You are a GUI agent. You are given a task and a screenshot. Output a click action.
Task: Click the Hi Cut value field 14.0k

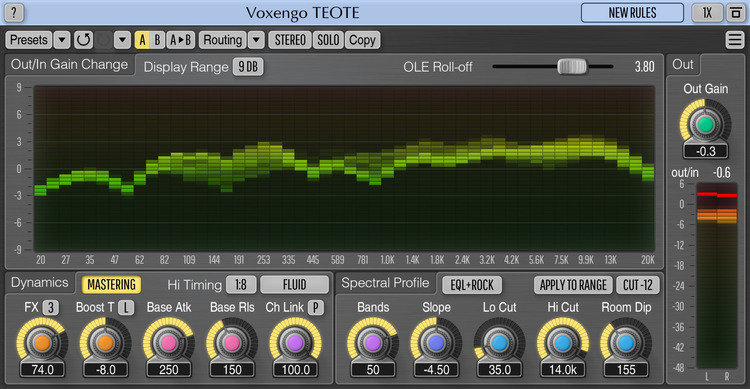coord(563,369)
